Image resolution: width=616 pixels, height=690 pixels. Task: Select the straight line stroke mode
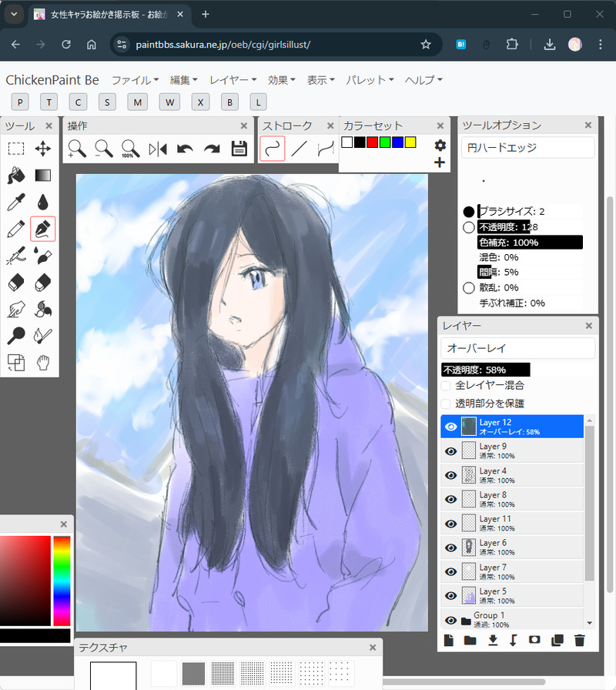pyautogui.click(x=300, y=149)
